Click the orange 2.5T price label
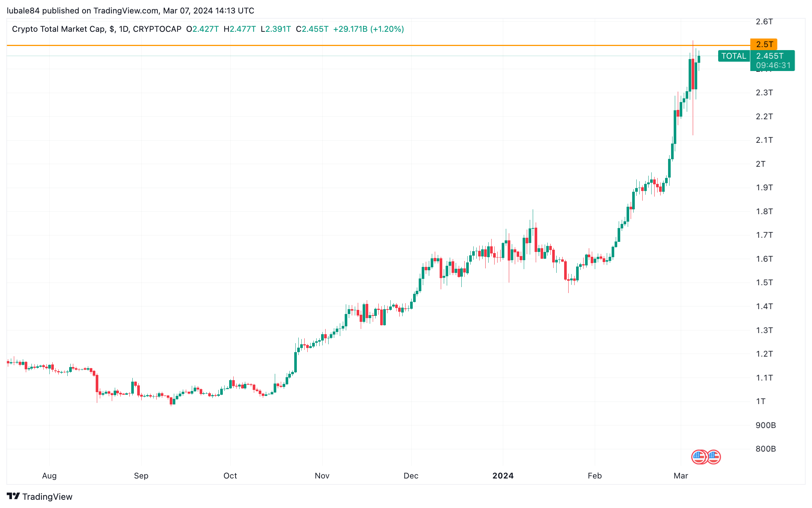 tap(764, 44)
